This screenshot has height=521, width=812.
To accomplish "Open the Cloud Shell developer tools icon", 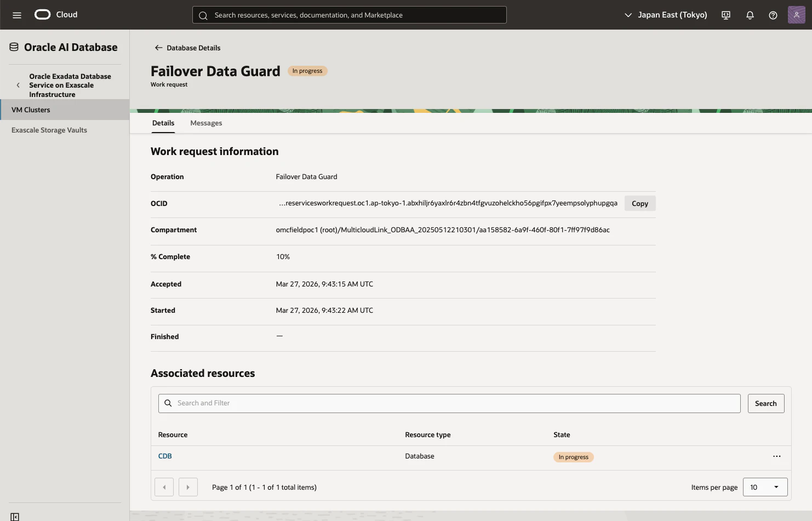I will click(x=726, y=15).
